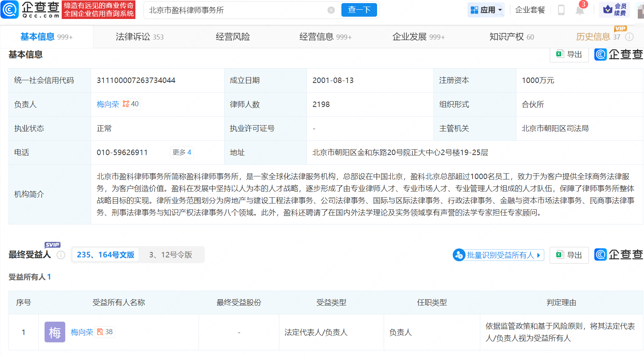This screenshot has width=644, height=357.
Task: Open 企业套餐 link
Action: [x=530, y=10]
